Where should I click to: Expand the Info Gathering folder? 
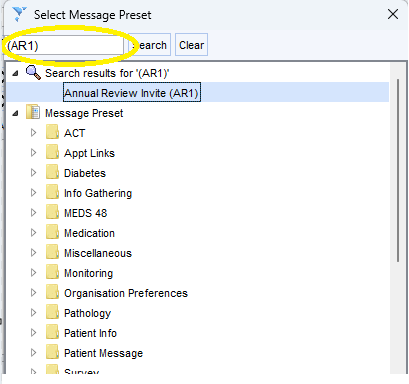[33, 193]
